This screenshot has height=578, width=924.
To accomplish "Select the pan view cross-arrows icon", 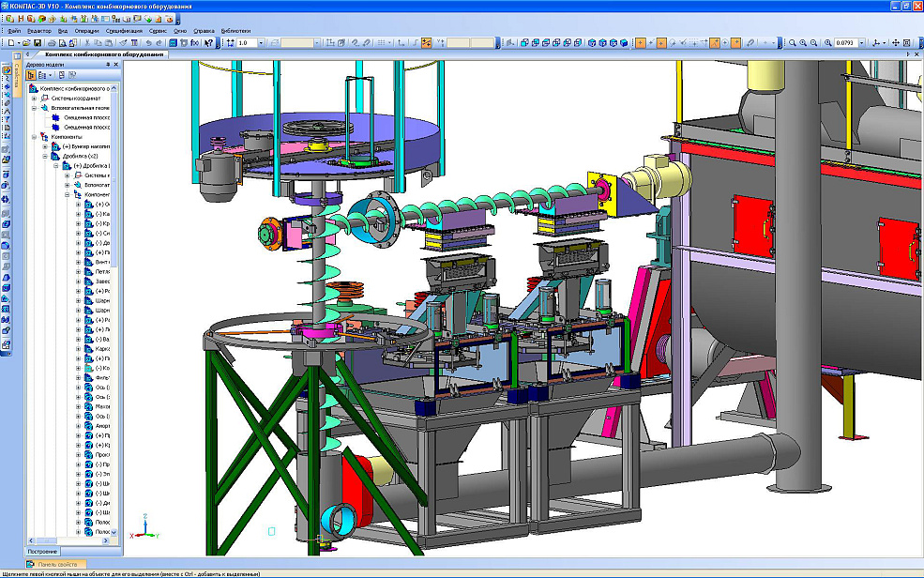I will (896, 43).
